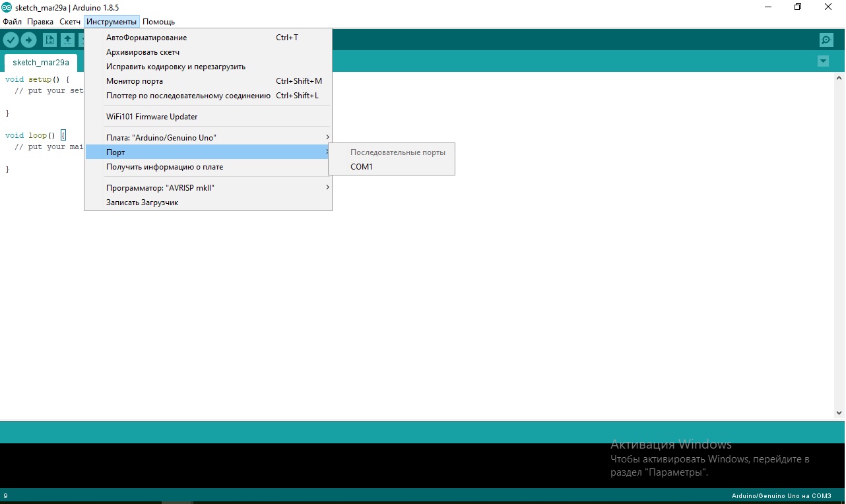Launch WiFi101 Firmware Updater
Image resolution: width=846 pixels, height=504 pixels.
pos(208,117)
